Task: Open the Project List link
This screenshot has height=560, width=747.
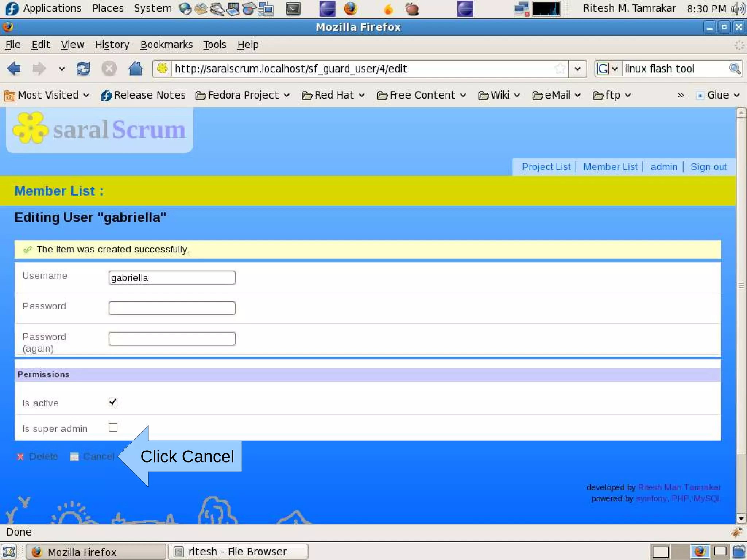Action: click(546, 167)
